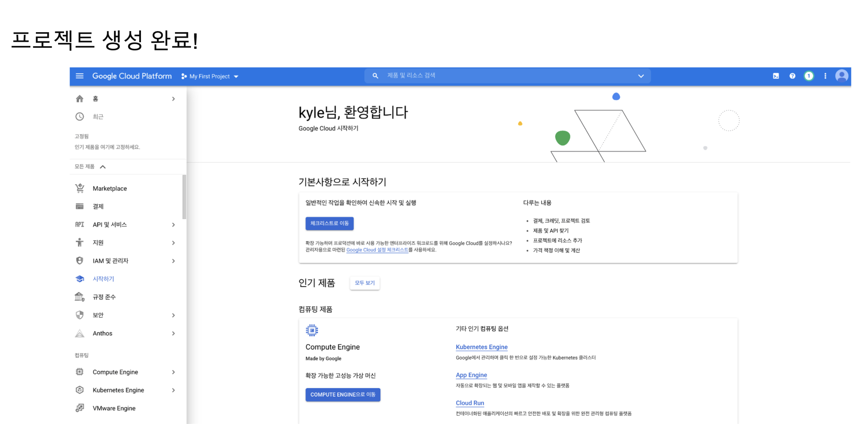Expand the search bar dropdown arrow
The image size is (868, 424).
pos(641,76)
